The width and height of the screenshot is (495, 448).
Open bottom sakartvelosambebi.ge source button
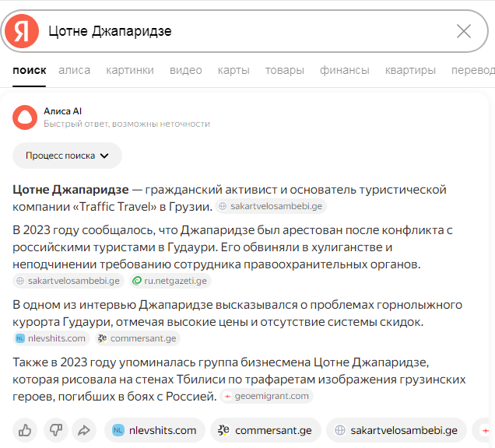click(396, 430)
